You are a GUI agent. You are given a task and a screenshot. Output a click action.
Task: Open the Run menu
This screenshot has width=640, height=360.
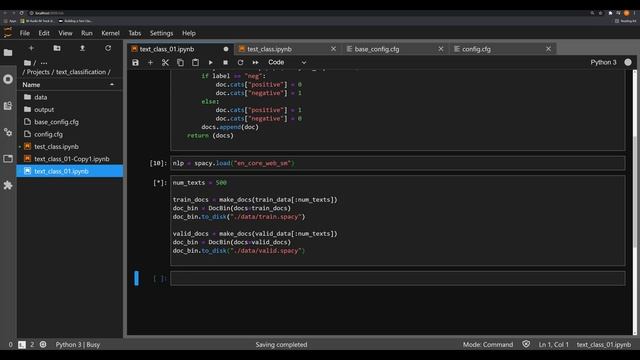87,33
